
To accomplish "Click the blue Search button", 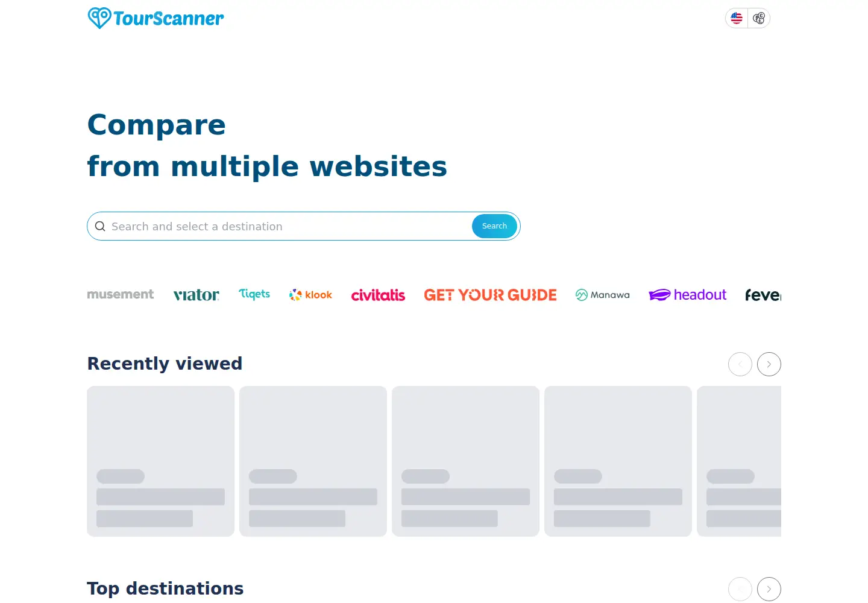I will point(494,226).
